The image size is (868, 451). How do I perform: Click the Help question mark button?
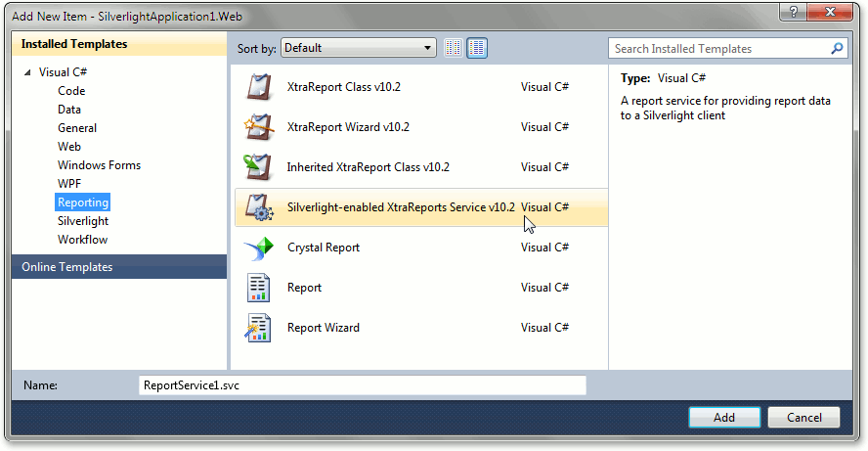click(793, 12)
